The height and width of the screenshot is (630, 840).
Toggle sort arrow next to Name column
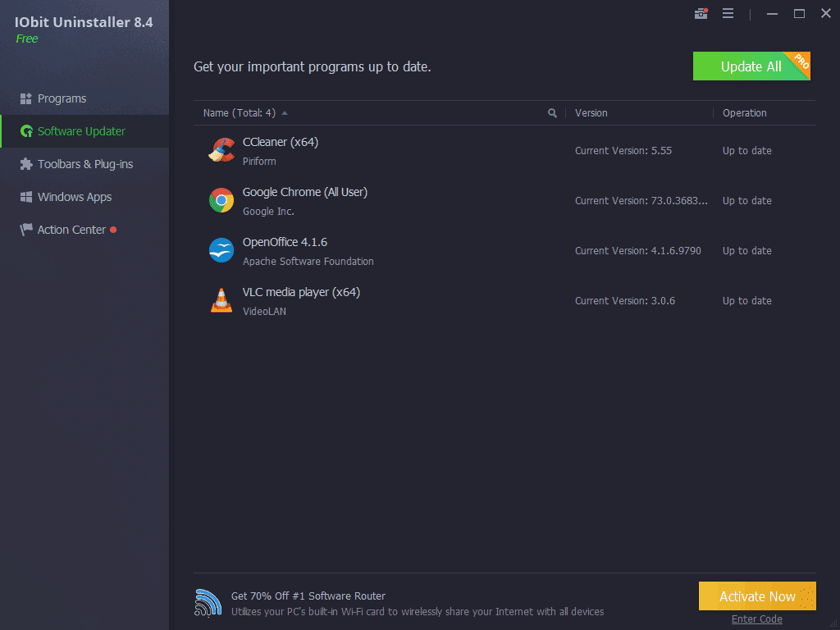click(285, 113)
